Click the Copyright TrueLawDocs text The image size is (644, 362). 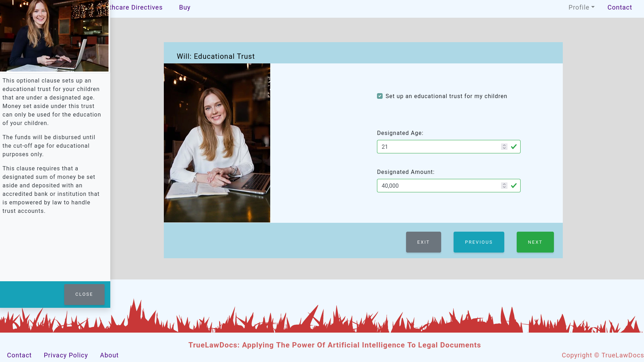603,355
